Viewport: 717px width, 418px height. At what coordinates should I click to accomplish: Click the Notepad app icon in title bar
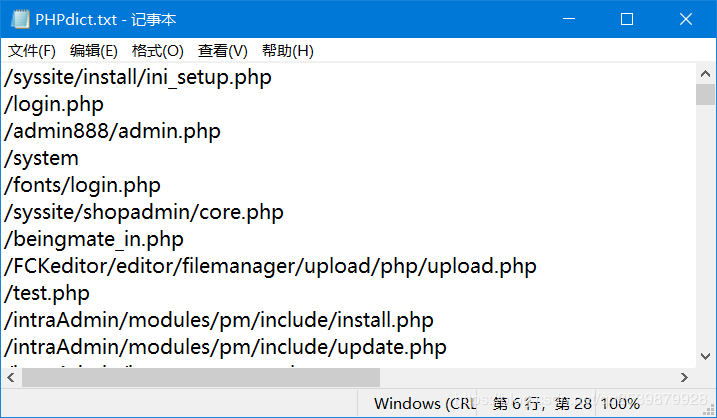(19, 18)
